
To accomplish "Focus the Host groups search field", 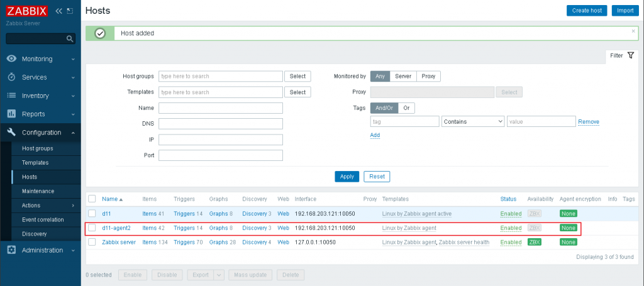I will [221, 76].
